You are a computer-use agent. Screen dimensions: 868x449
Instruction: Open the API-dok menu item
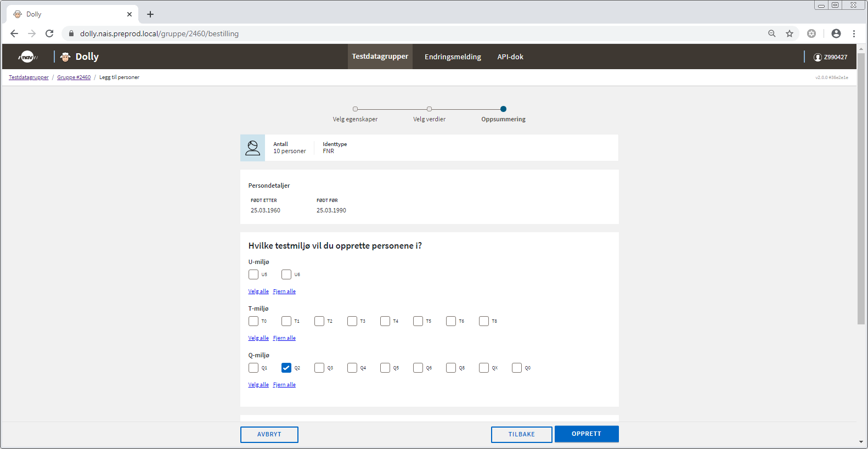510,57
